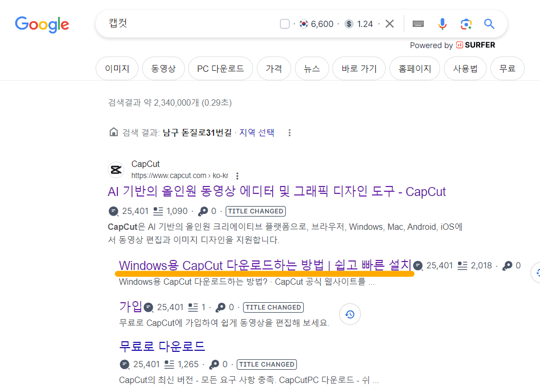The image size is (540, 392).
Task: Start voice search with microphone
Action: [x=443, y=24]
